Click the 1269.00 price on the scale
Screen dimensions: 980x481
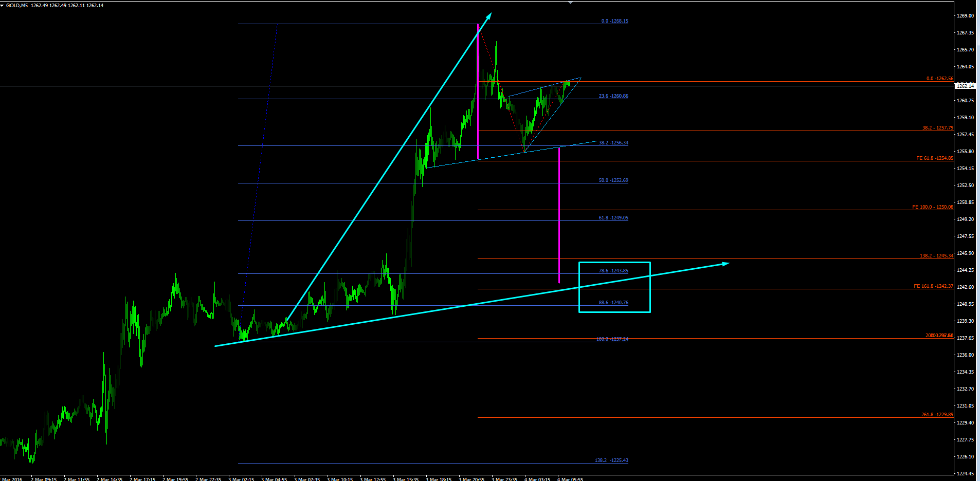click(965, 16)
